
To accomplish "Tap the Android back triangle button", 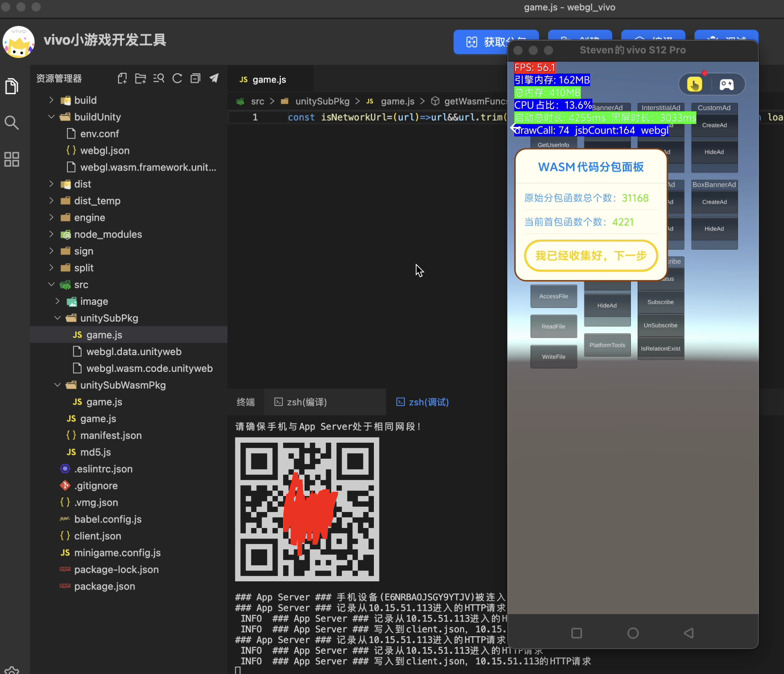I will click(689, 633).
